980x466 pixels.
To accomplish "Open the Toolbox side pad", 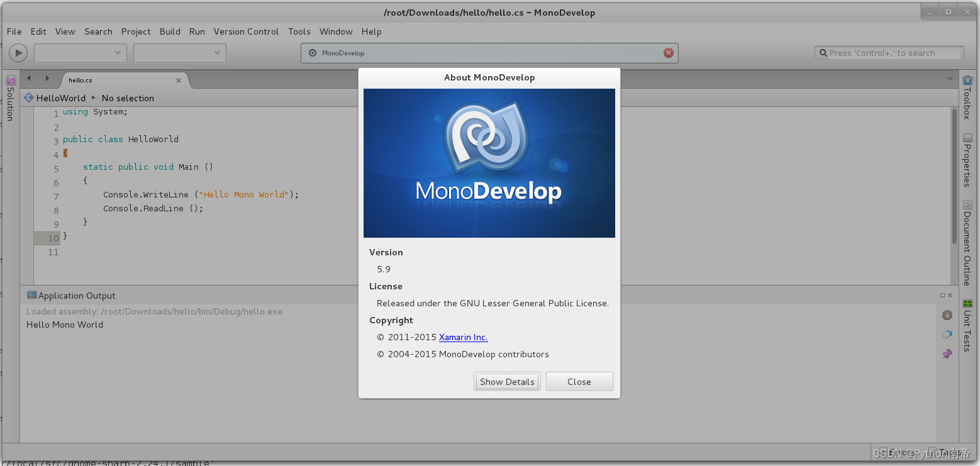I will click(967, 97).
